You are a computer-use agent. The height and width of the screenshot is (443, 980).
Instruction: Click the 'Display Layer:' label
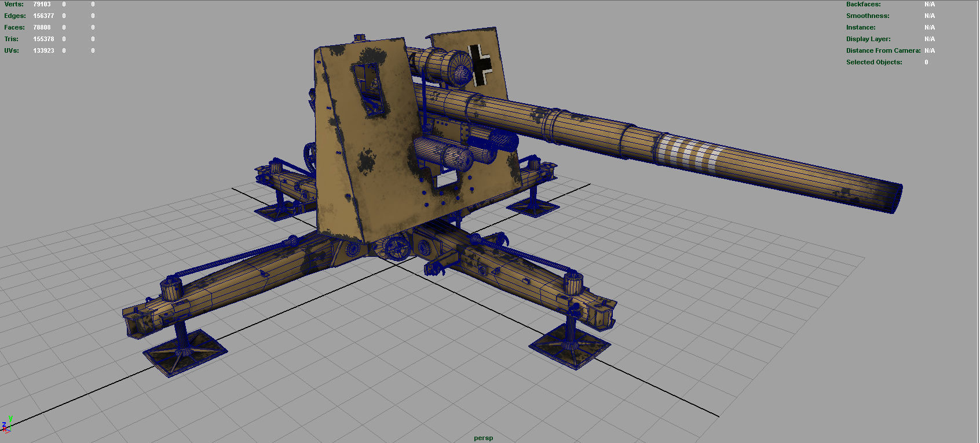tap(868, 39)
